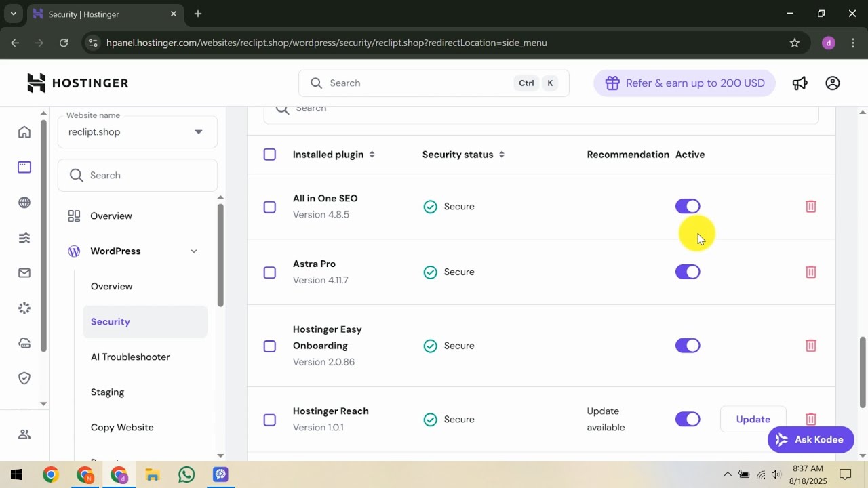This screenshot has height=488, width=868.
Task: Open a new browser tab
Action: tap(198, 14)
